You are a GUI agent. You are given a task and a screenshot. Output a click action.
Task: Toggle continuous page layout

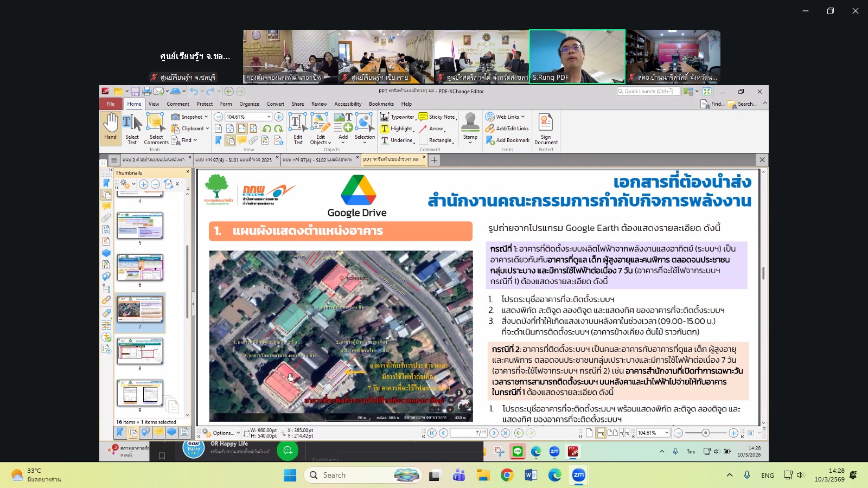pos(601,433)
